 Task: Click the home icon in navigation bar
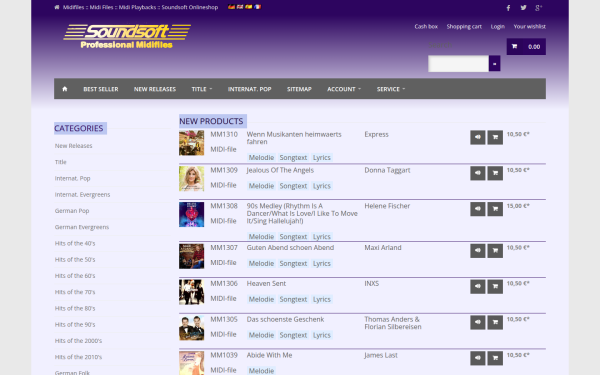(65, 89)
